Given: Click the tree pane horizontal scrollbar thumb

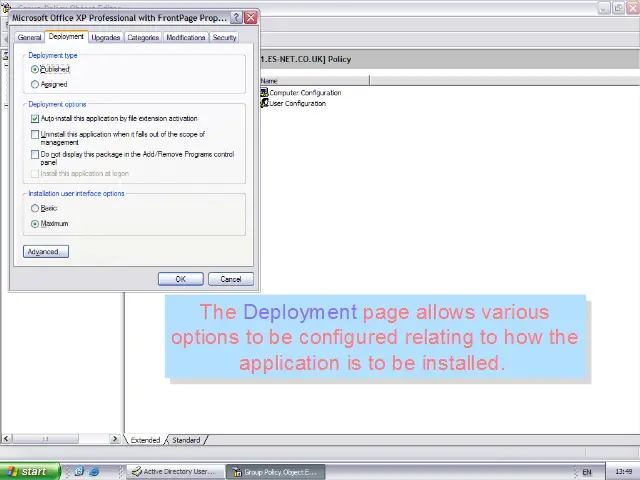Looking at the screenshot, I should pyautogui.click(x=45, y=439).
